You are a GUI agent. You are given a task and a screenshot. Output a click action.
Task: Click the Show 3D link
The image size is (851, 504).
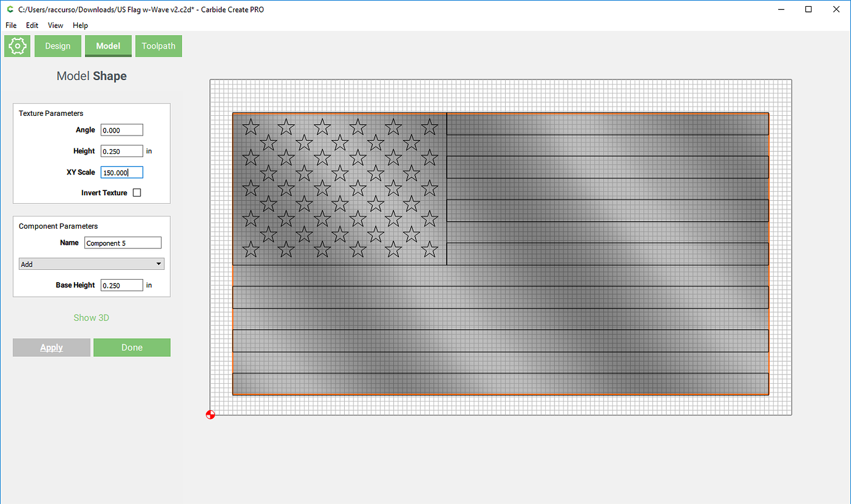coord(91,318)
